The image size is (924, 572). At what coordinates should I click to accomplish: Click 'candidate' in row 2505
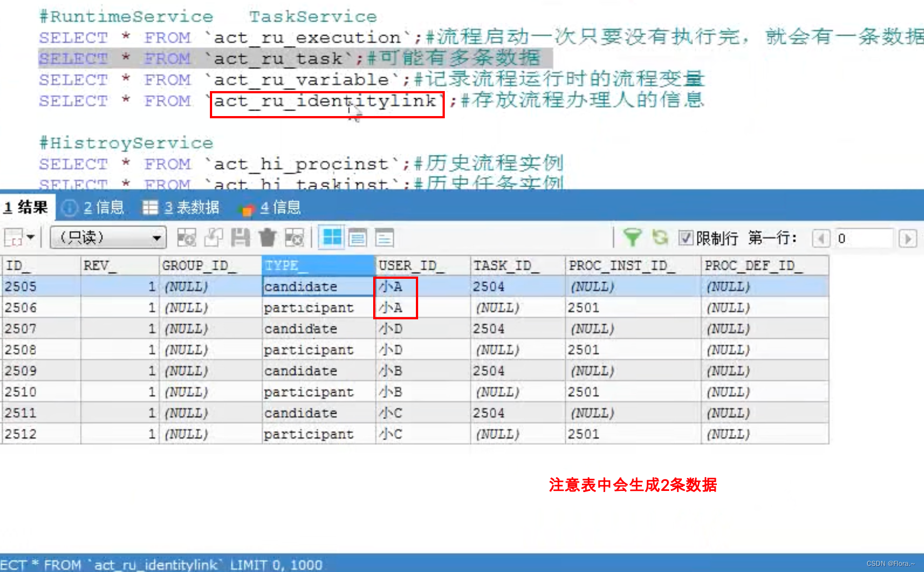point(319,287)
